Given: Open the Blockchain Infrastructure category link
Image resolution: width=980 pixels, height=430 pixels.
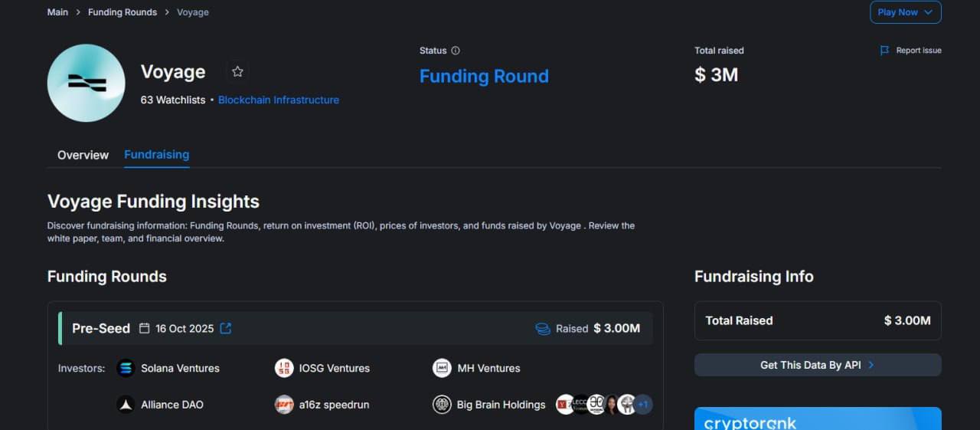Looking at the screenshot, I should click(x=278, y=100).
